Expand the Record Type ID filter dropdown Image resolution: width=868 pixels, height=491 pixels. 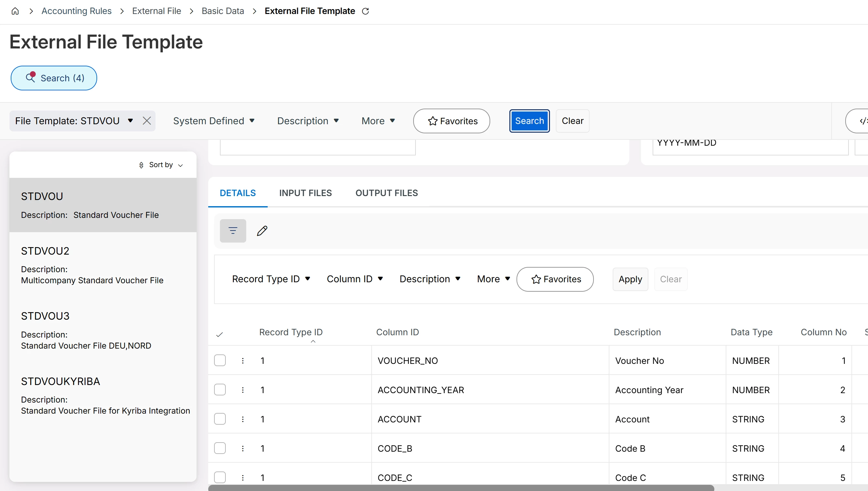pos(271,279)
